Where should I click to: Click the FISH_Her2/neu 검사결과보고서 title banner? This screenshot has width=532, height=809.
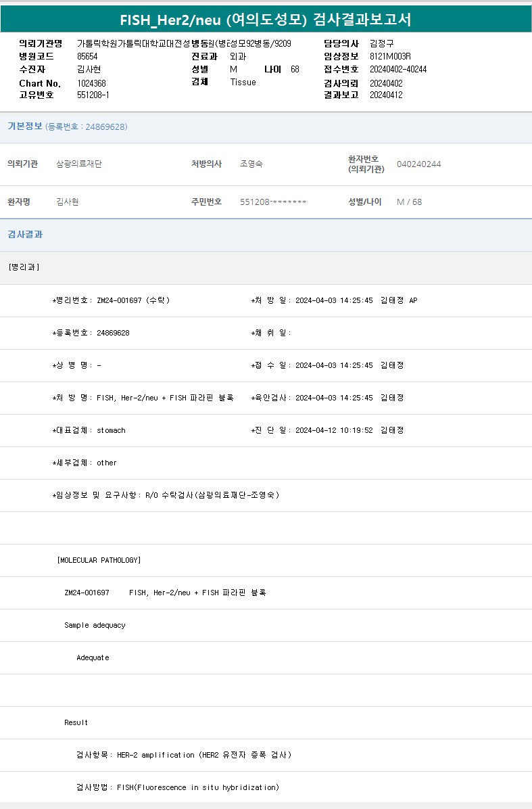pyautogui.click(x=266, y=20)
